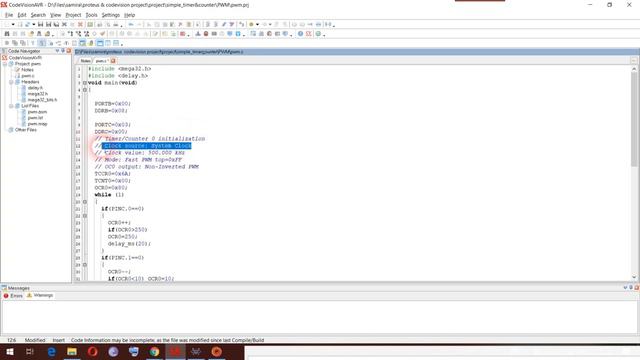Fold the if block brace at line 22
This screenshot has width=640, height=360.
(x=85, y=216)
